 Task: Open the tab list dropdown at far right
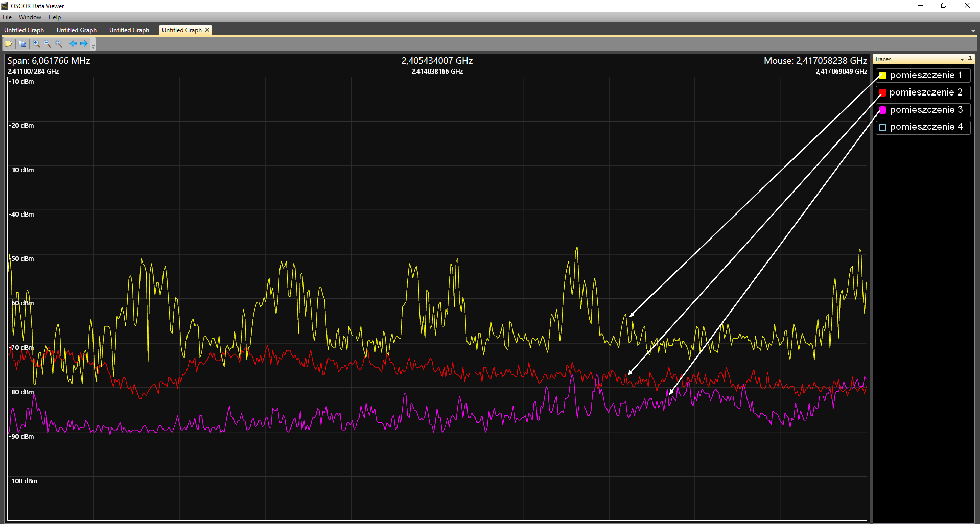tap(973, 31)
